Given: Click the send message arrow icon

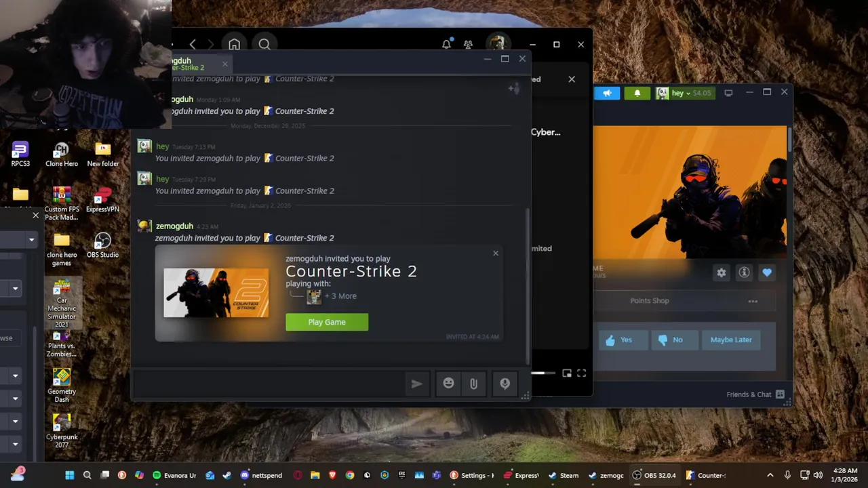Looking at the screenshot, I should (x=416, y=384).
